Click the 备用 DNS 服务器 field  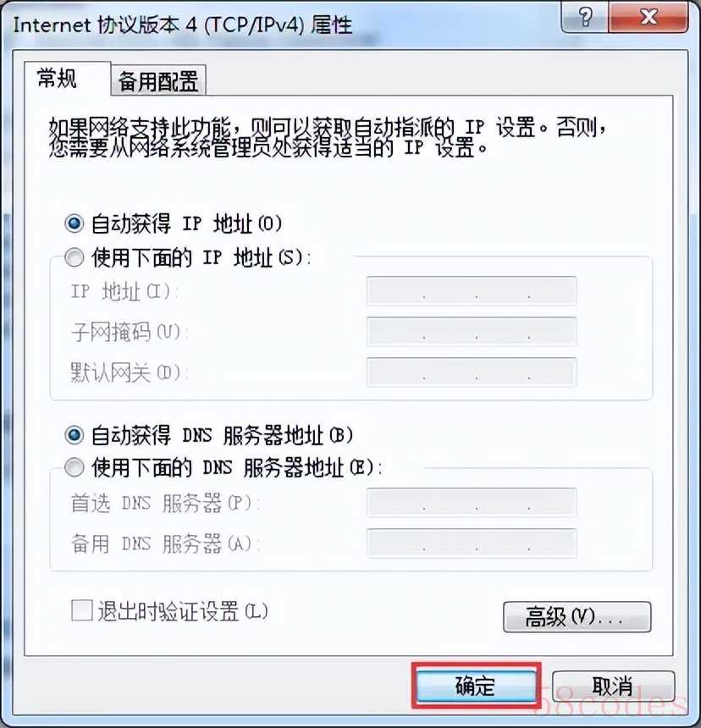coord(472,543)
